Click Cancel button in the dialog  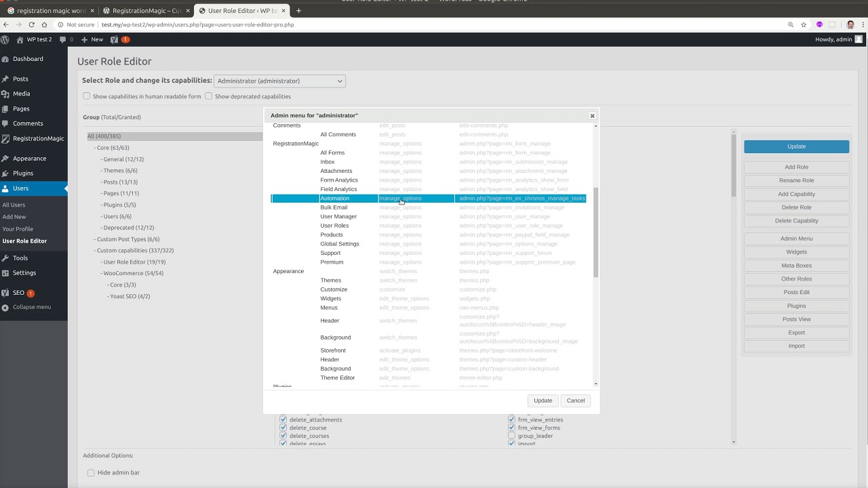pyautogui.click(x=576, y=401)
